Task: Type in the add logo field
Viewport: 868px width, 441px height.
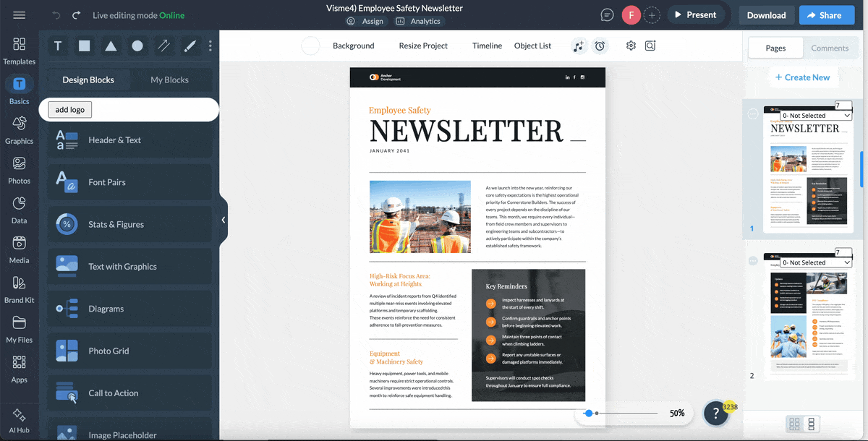Action: pyautogui.click(x=69, y=109)
